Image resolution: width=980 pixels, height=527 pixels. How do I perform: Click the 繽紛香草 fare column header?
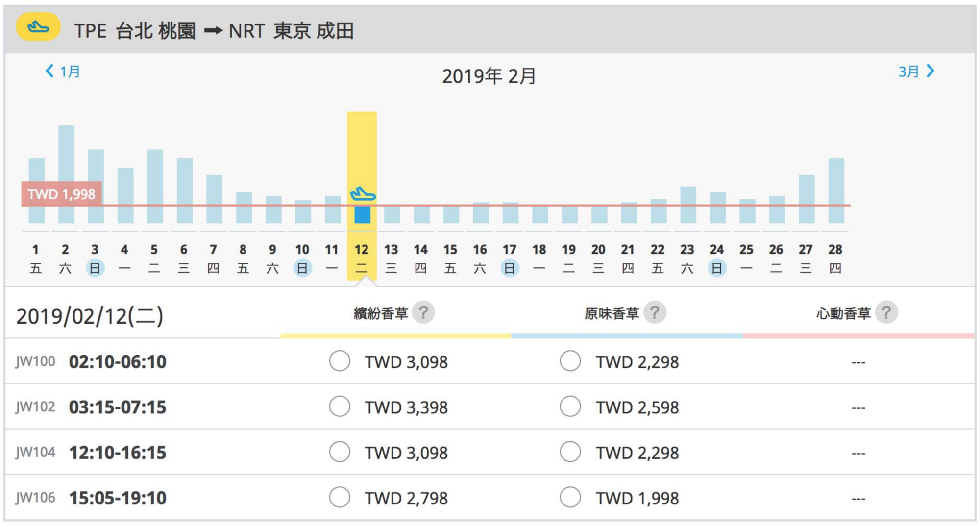tap(381, 313)
